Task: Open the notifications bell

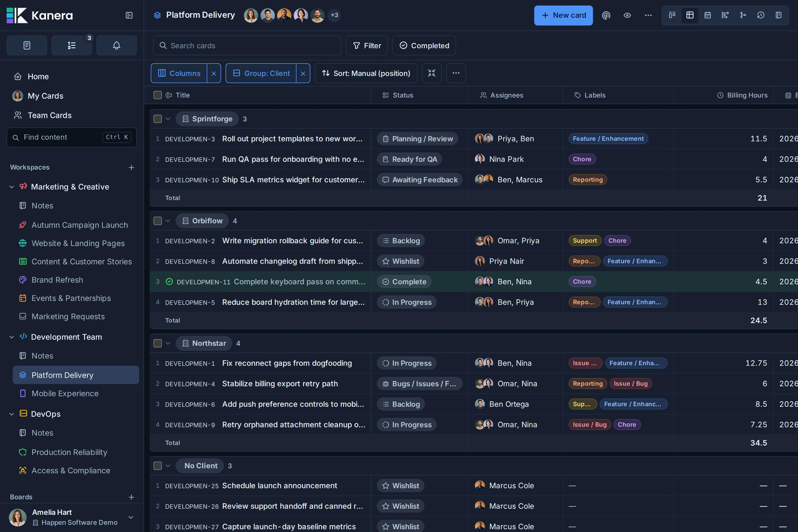Action: (116, 45)
